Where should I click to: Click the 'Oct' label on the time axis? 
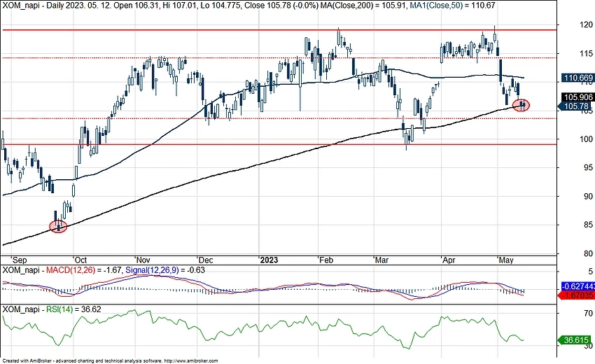(80, 260)
